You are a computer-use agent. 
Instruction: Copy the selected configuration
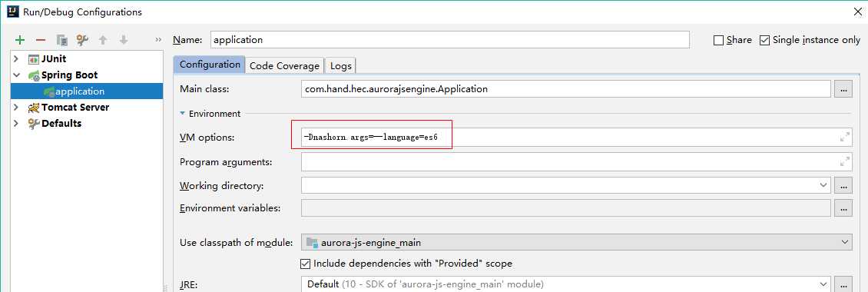62,40
